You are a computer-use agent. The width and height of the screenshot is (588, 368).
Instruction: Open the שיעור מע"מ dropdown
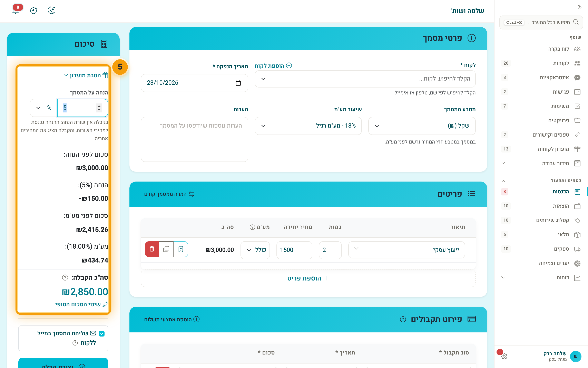point(308,126)
